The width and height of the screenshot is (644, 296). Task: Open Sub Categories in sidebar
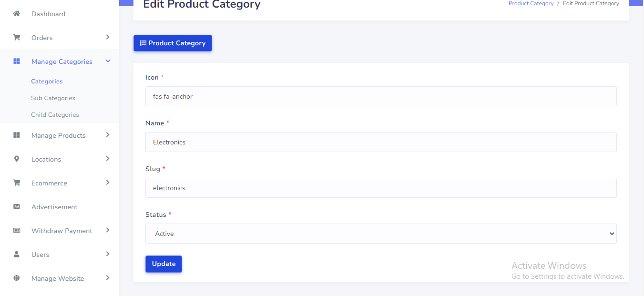53,98
